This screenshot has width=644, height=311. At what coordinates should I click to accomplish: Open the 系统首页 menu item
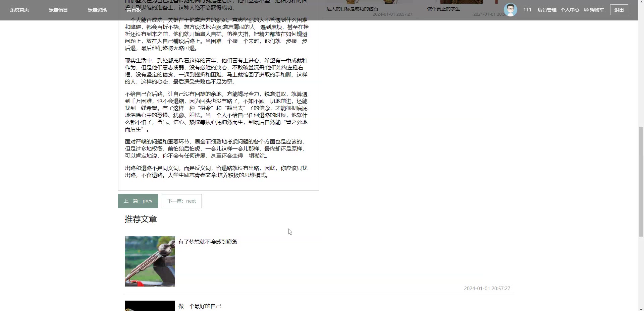point(19,10)
